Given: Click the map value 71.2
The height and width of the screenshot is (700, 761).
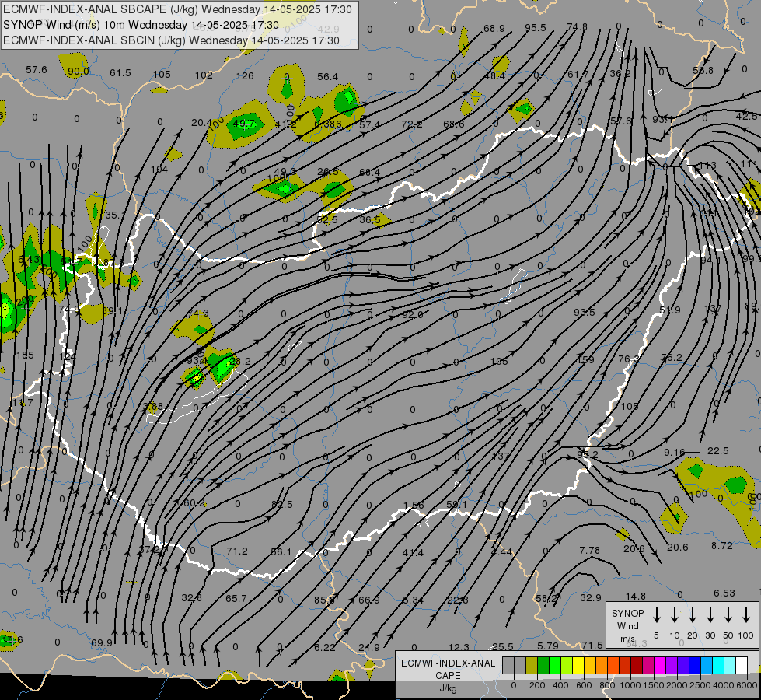Looking at the screenshot, I should (x=237, y=551).
